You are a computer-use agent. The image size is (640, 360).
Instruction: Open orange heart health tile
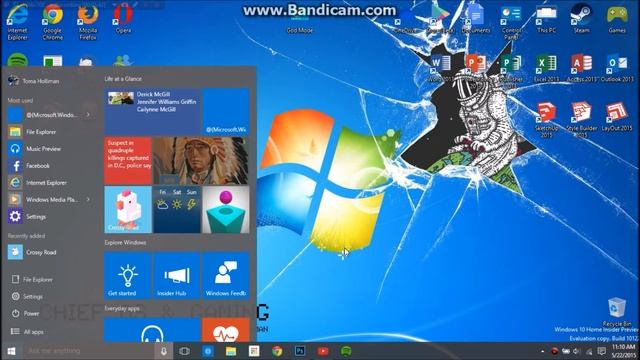click(x=226, y=330)
